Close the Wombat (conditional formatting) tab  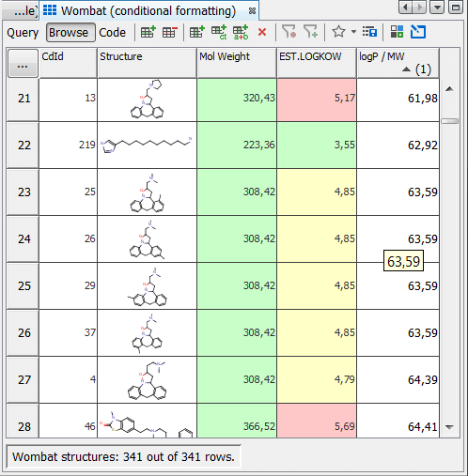[252, 11]
